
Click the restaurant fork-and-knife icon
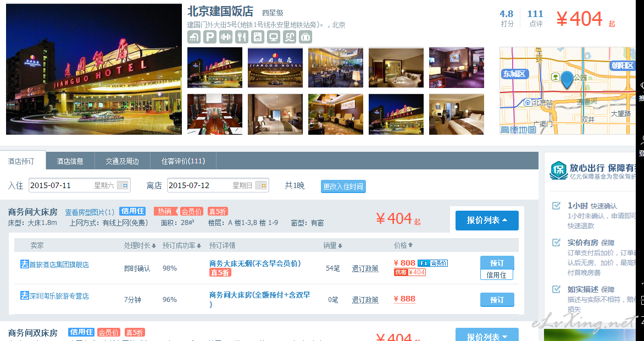click(x=242, y=37)
